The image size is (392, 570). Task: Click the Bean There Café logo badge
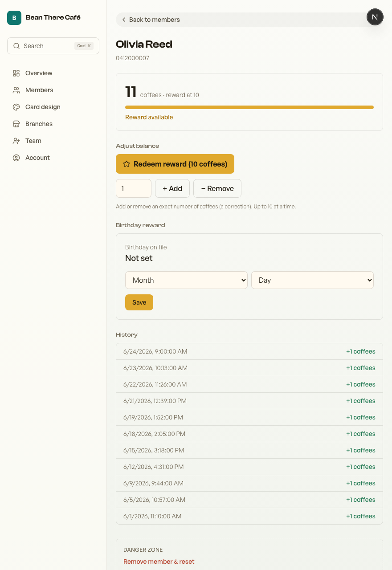tap(14, 18)
